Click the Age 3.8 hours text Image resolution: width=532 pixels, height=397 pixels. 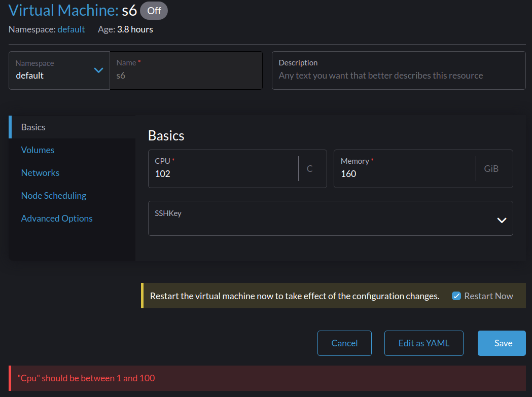125,29
